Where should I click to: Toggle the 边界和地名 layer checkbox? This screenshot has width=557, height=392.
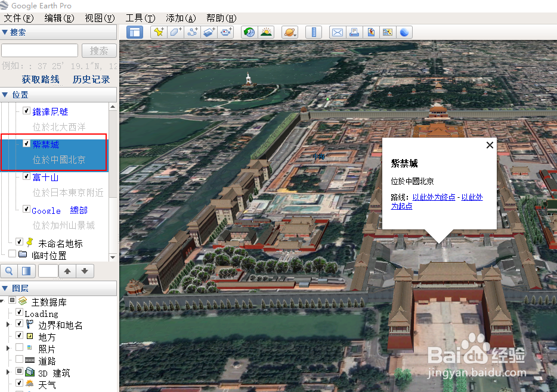click(20, 323)
